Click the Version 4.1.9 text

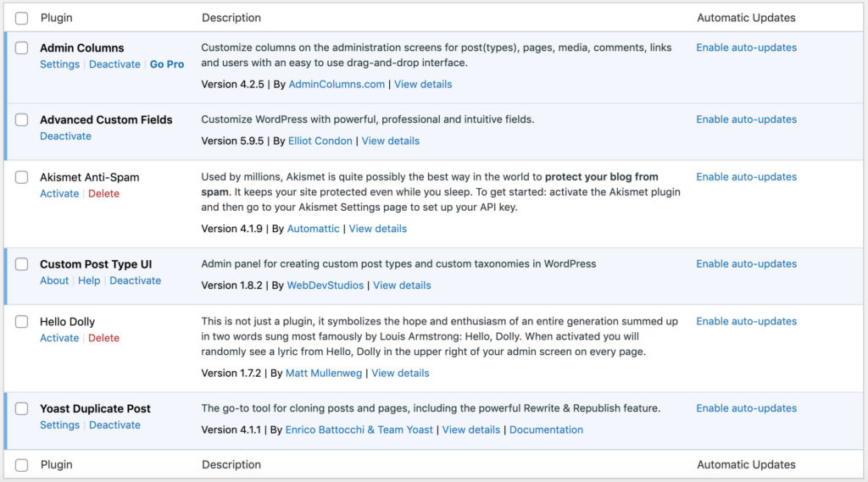[x=232, y=229]
